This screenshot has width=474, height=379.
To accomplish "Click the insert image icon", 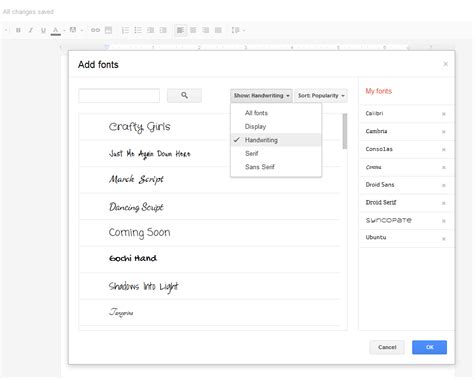I will (108, 30).
